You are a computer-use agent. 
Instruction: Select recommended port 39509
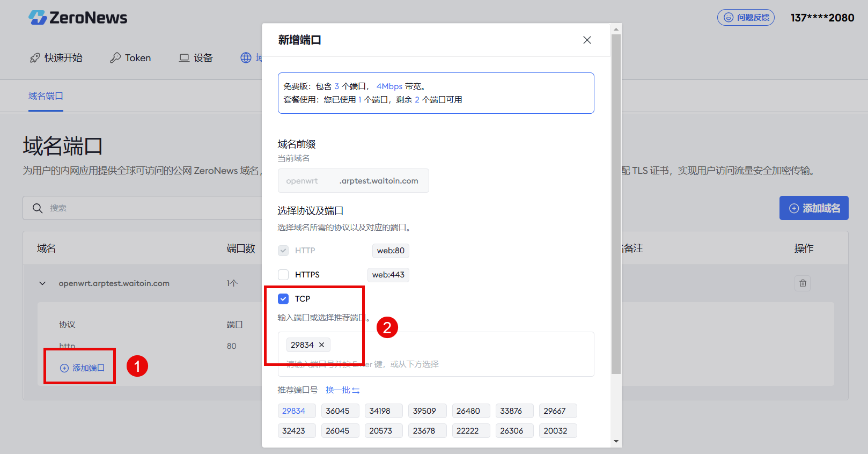tap(427, 411)
